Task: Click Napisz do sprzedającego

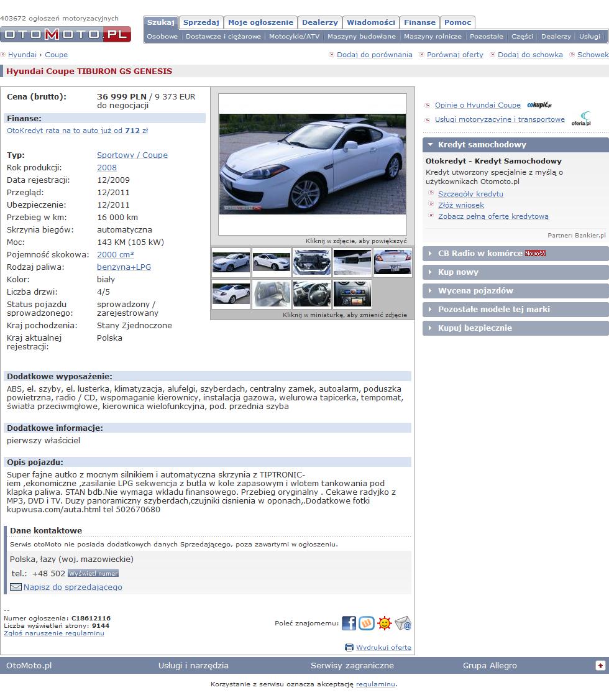Action: [x=73, y=587]
